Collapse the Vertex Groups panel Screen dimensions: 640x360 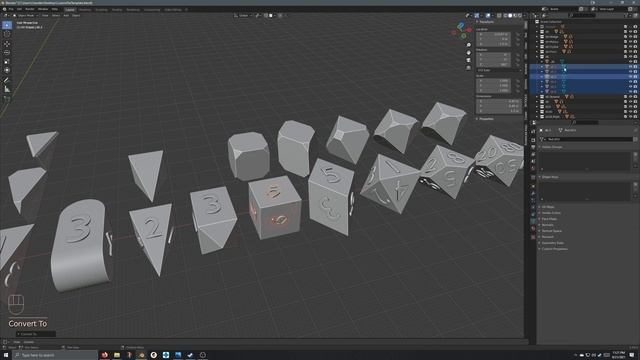(x=551, y=147)
